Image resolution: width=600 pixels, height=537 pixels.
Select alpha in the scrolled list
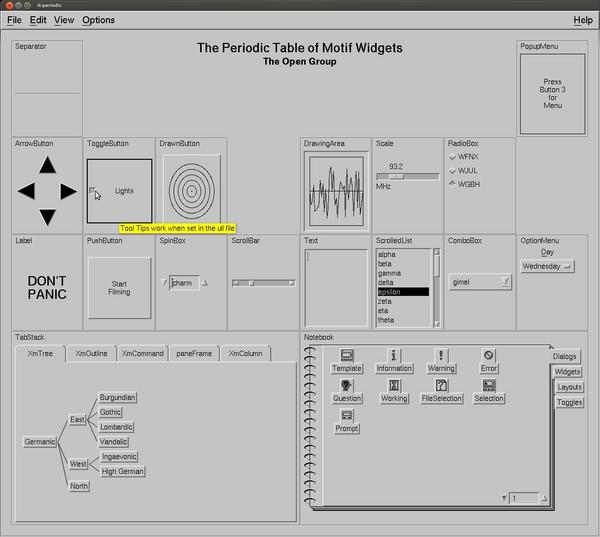click(403, 254)
